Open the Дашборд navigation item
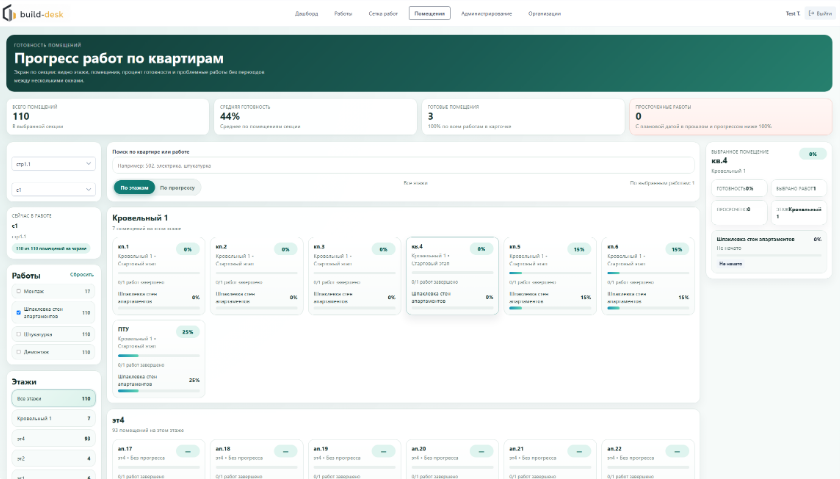840x479 pixels. (x=306, y=13)
